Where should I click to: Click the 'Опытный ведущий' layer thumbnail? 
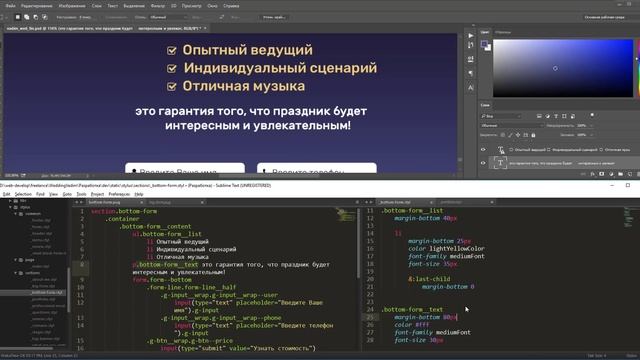501,150
